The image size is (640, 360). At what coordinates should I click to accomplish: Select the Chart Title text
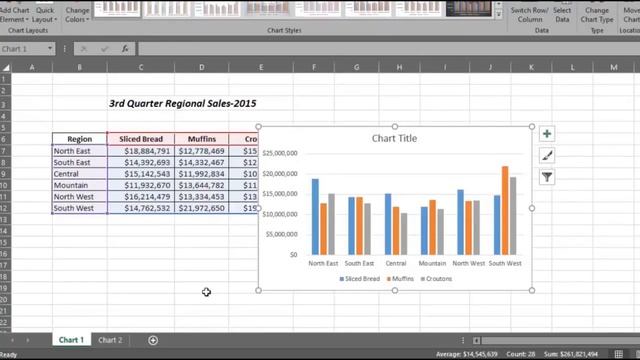(394, 138)
